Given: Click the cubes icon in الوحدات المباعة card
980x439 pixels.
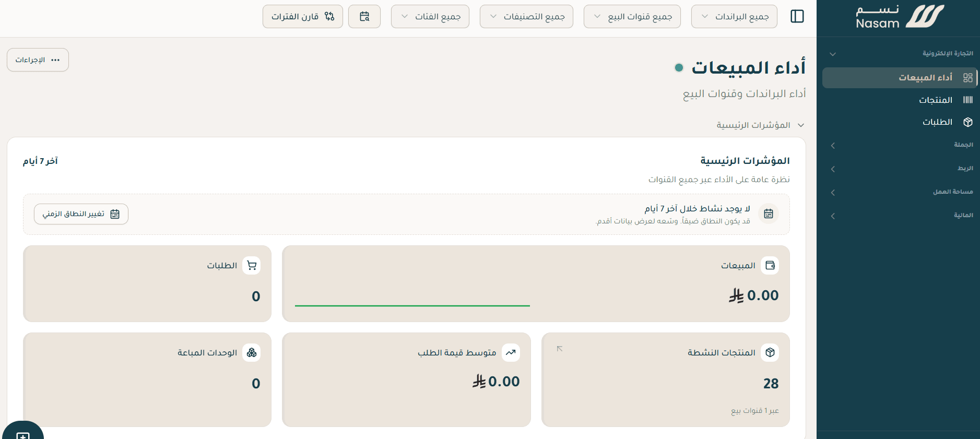Looking at the screenshot, I should tap(252, 352).
